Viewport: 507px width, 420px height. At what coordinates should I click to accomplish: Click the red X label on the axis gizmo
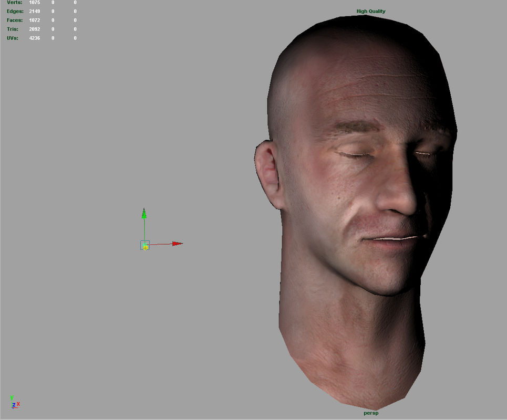[x=17, y=404]
